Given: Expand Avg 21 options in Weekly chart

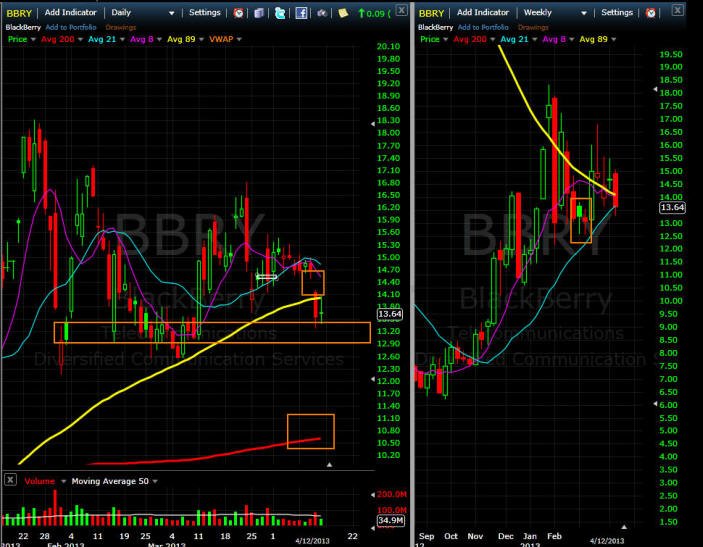Looking at the screenshot, I should 534,39.
